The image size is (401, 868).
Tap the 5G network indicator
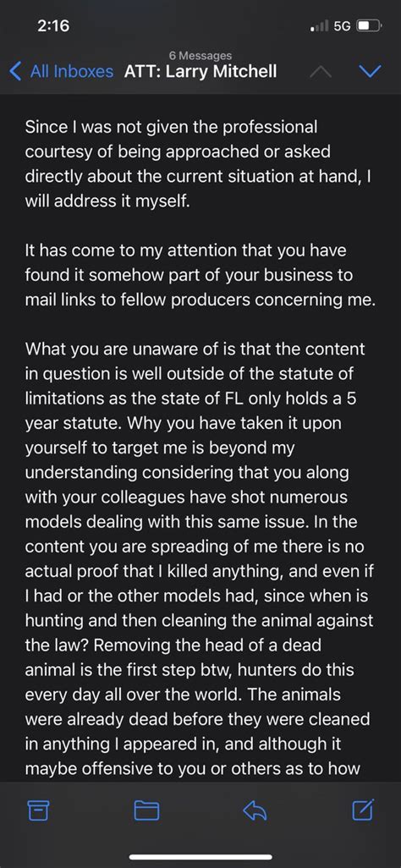click(x=343, y=25)
